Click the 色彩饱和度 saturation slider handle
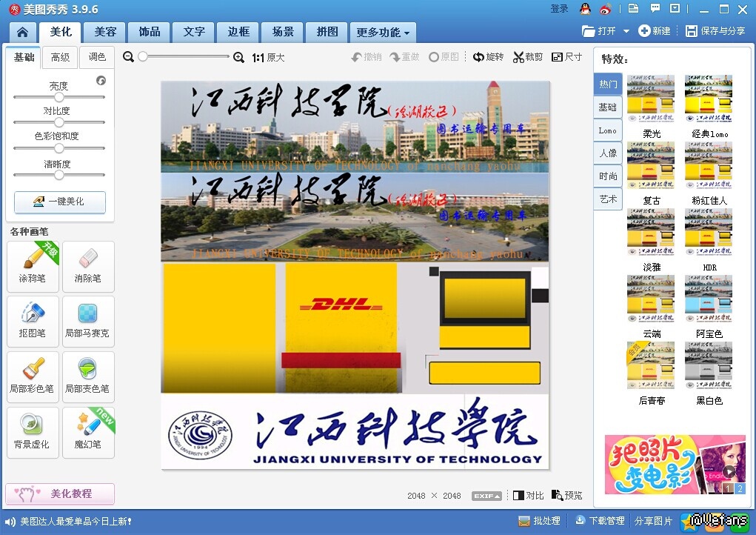Screen dimensions: 756x535 (58, 148)
